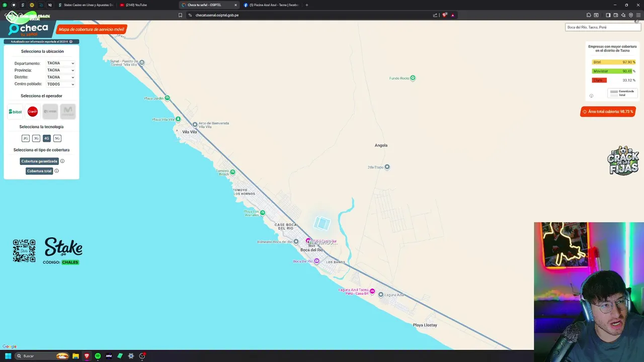
Task: Choose 5G technology
Action: 57,138
